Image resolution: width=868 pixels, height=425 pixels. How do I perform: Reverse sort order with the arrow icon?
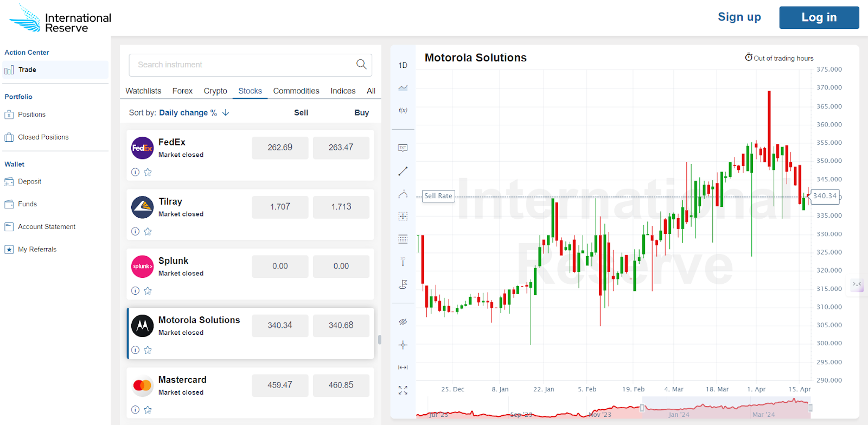(226, 112)
